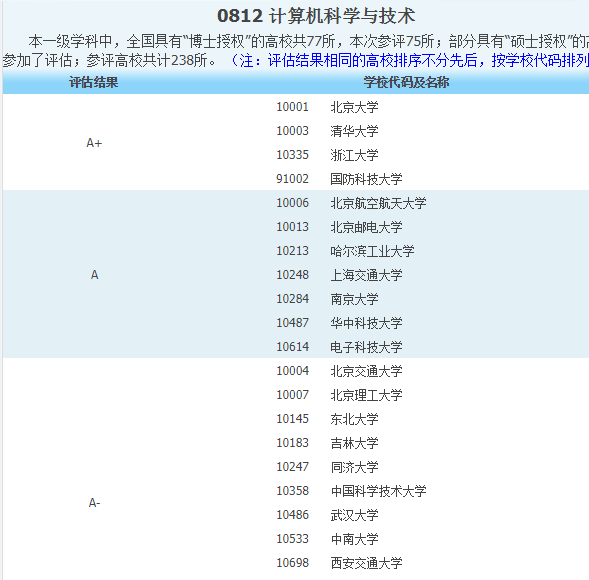Click the A- rating cell
Viewport: 589px width, 580px height.
point(94,503)
